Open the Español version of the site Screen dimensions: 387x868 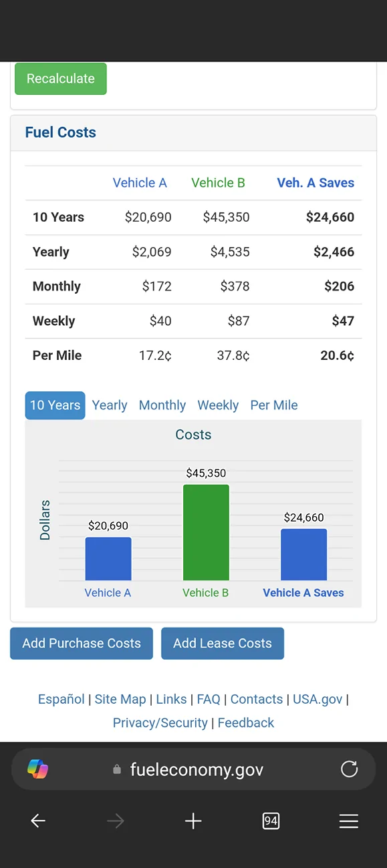pyautogui.click(x=61, y=699)
